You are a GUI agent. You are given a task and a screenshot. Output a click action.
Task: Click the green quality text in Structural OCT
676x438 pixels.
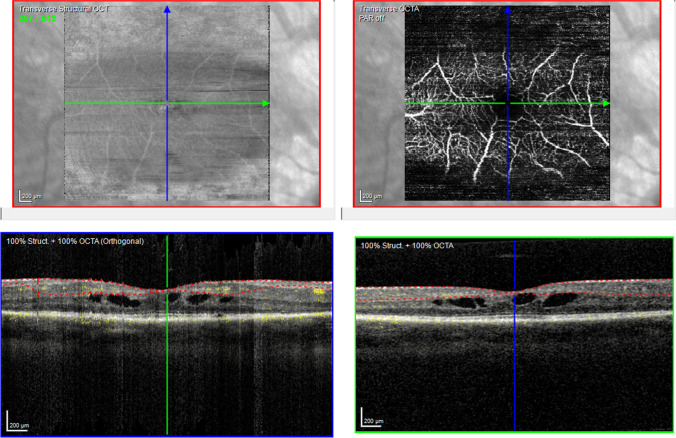[35, 17]
